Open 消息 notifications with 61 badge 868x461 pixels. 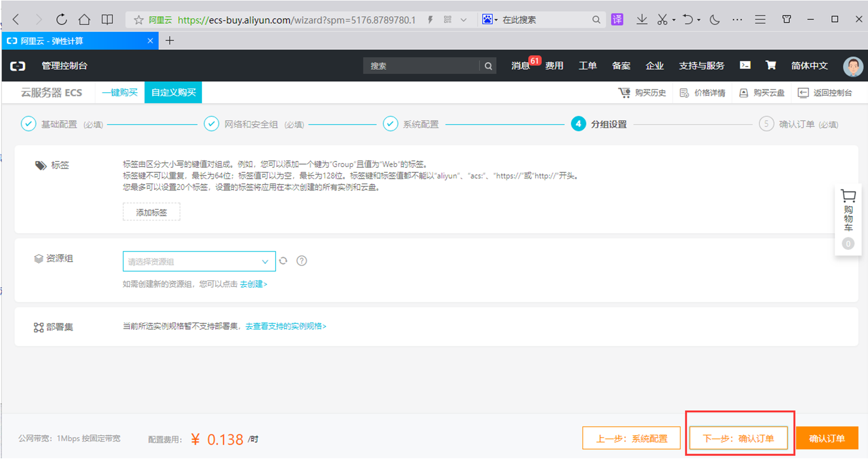point(521,66)
